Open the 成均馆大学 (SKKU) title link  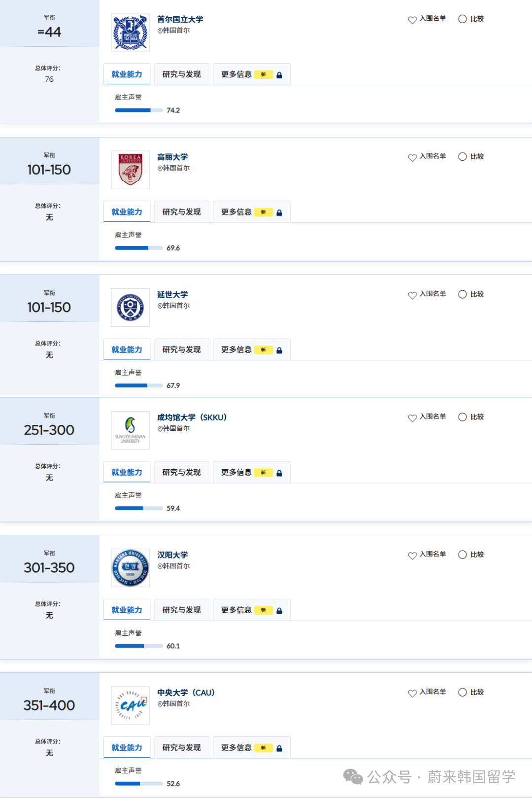(192, 417)
